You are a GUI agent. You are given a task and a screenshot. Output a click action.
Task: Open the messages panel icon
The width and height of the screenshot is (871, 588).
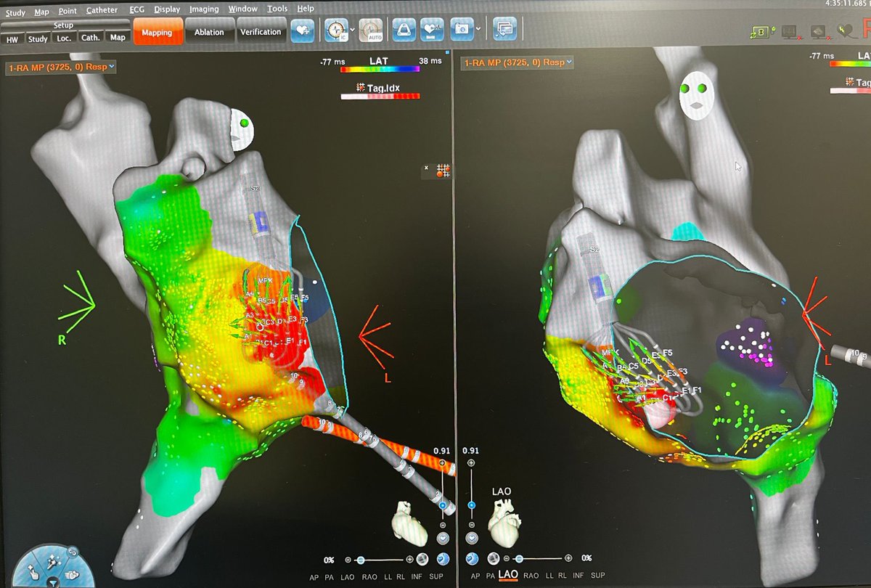pyautogui.click(x=505, y=30)
